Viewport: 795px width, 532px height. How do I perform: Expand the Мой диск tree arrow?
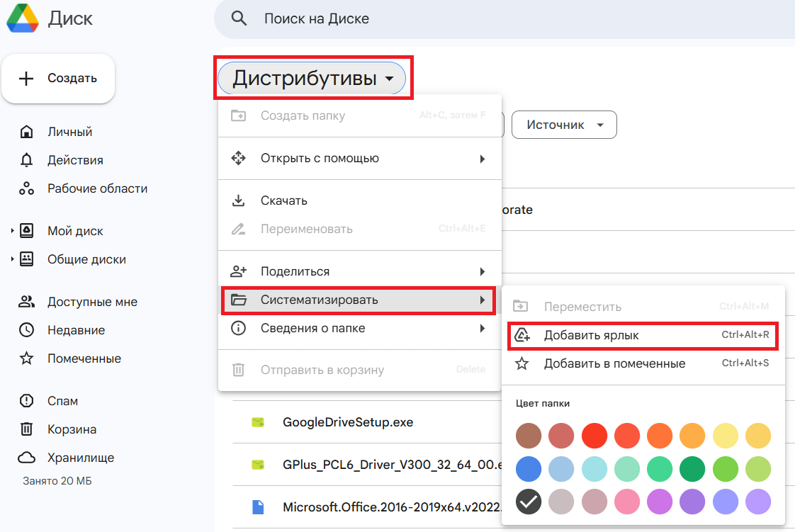12,231
